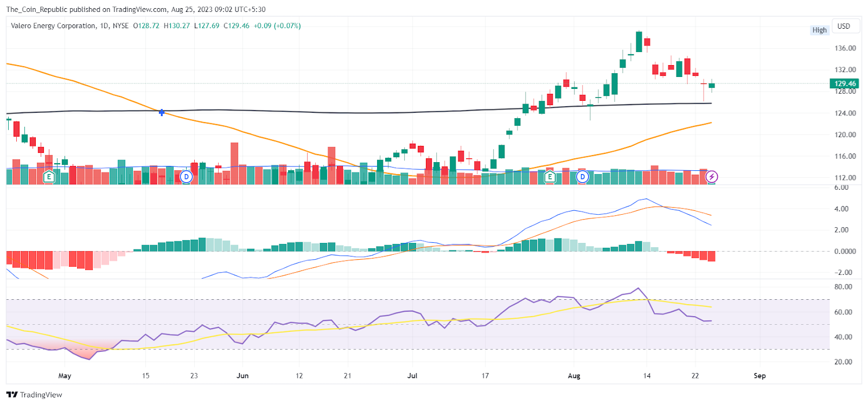The width and height of the screenshot is (868, 405).
Task: Click the 14 date label on the time axis
Action: click(647, 376)
